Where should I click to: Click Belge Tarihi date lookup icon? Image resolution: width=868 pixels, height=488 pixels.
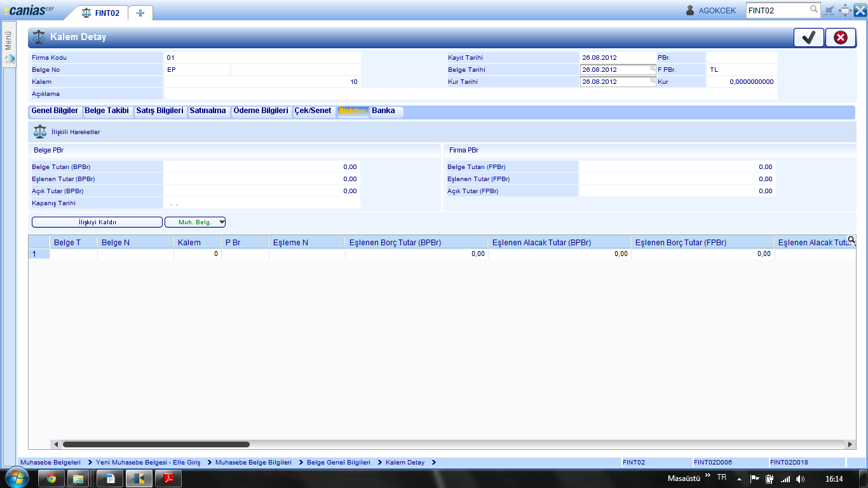tap(653, 68)
